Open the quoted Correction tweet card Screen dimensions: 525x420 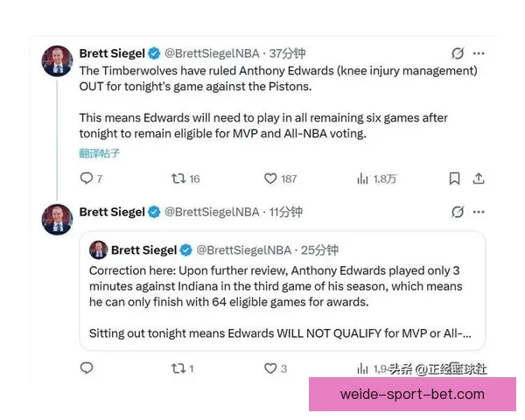click(x=283, y=290)
